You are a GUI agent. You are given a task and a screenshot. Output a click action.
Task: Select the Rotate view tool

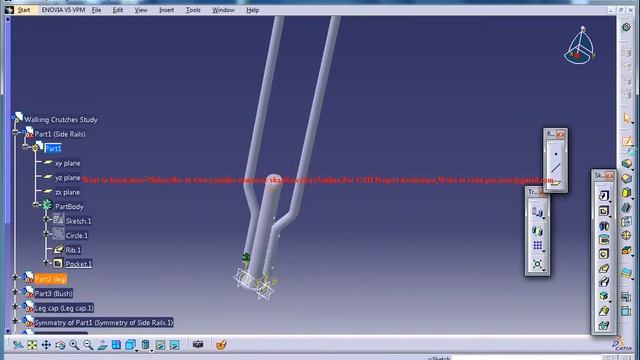[60, 345]
